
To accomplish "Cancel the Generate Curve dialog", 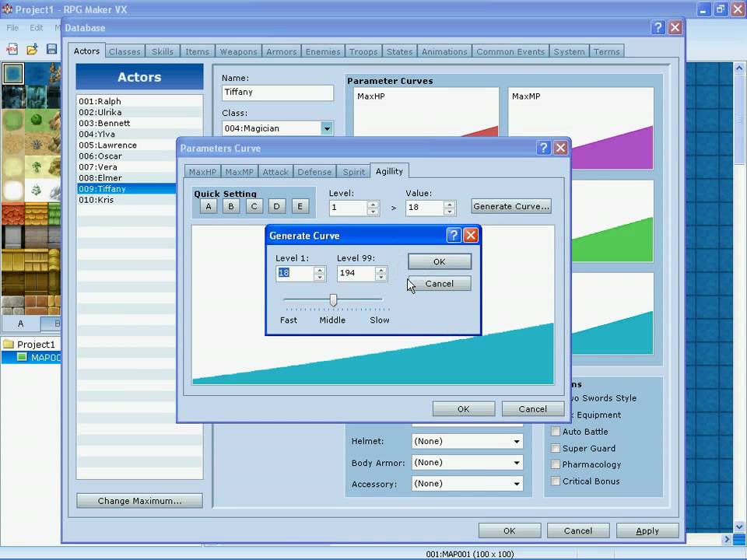I will pyautogui.click(x=439, y=284).
